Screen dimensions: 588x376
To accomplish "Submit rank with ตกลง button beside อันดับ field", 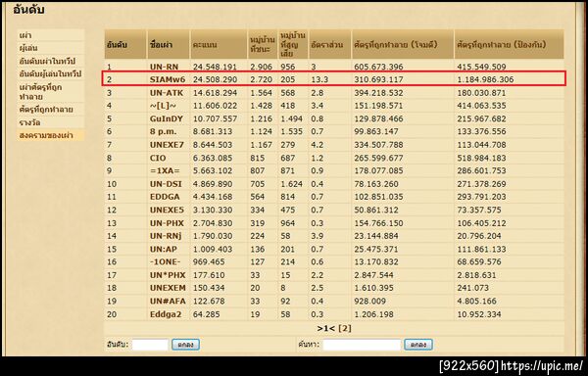I will point(185,345).
